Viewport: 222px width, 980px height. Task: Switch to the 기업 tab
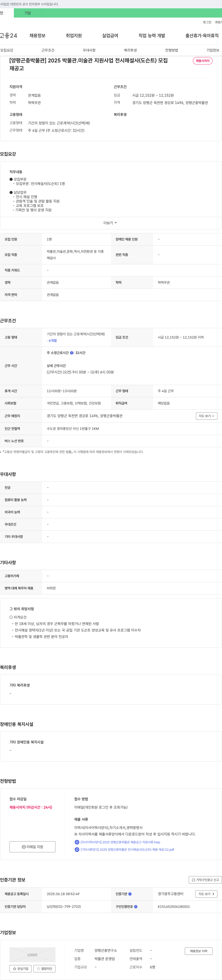(x=27, y=13)
